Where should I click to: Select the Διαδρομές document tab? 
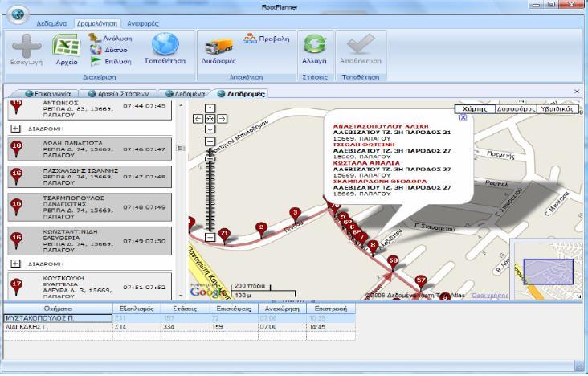point(241,93)
